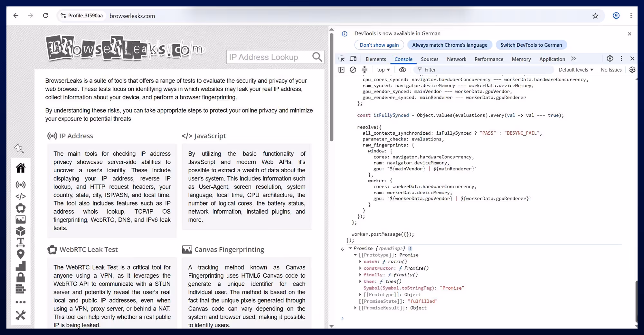Screen dimensions: 644x335
Task: Click the No Issues indicator
Action: [x=611, y=70]
